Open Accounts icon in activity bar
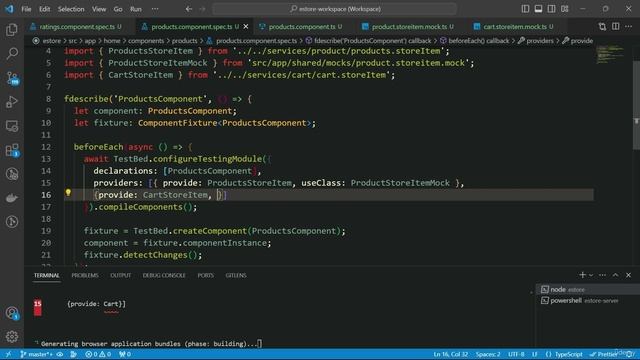The image size is (640, 360). (12, 313)
